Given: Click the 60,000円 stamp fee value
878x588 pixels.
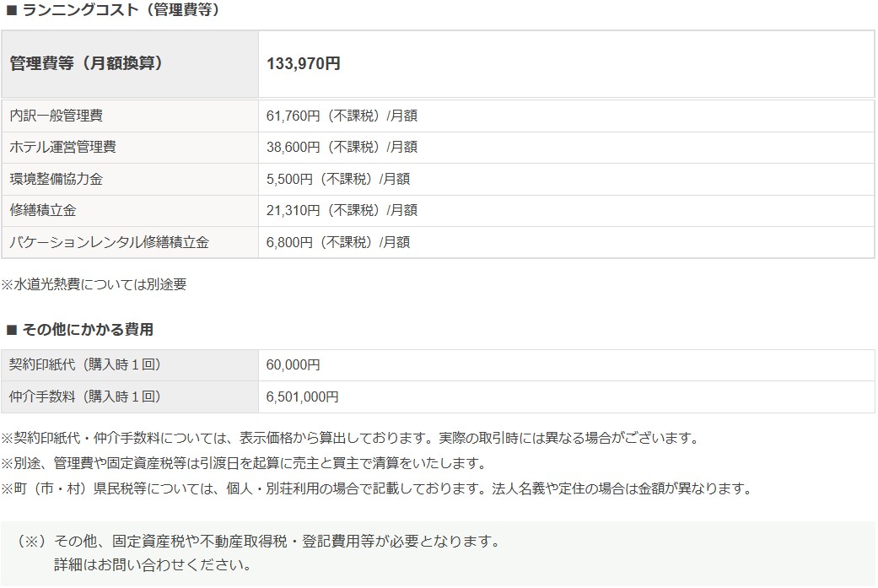Looking at the screenshot, I should pos(293,365).
